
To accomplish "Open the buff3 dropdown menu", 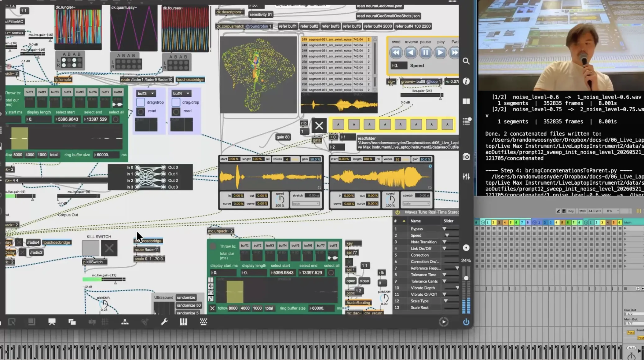I will pos(146,93).
